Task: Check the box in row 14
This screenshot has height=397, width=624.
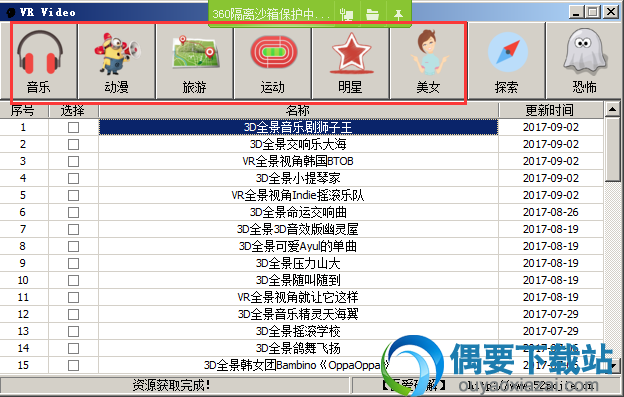Action: pos(73,348)
